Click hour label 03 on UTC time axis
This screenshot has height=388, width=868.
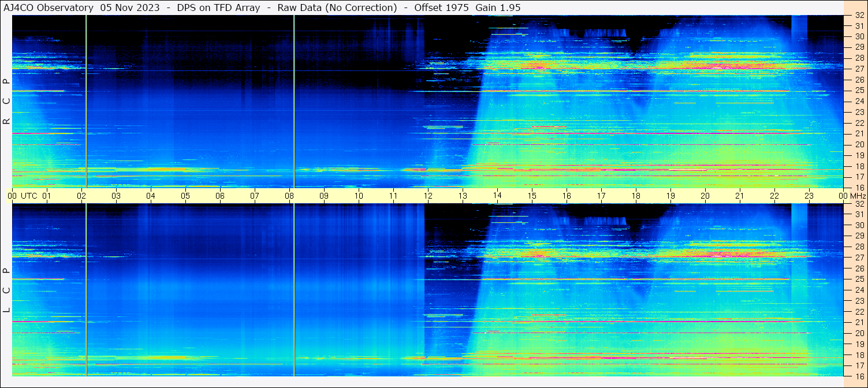coord(116,196)
